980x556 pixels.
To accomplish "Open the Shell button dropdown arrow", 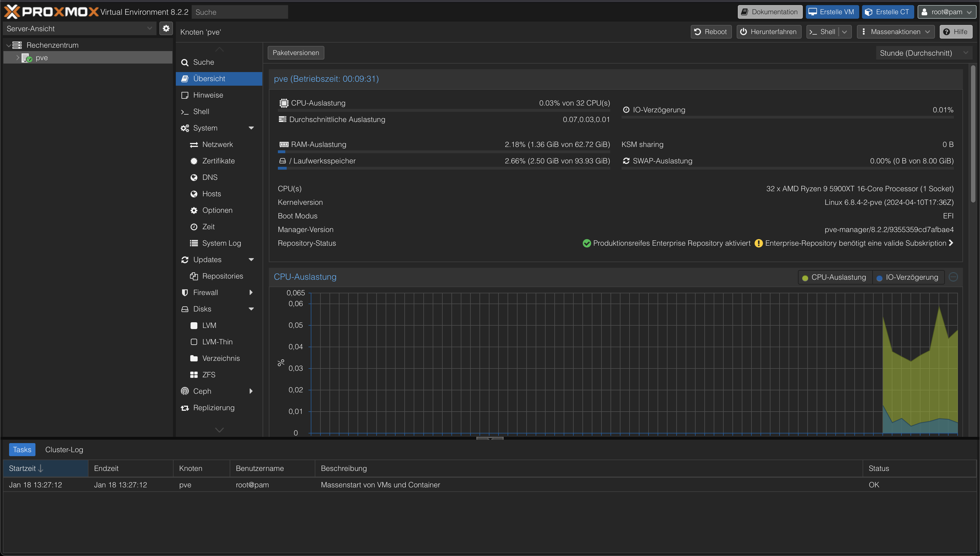I will click(844, 32).
